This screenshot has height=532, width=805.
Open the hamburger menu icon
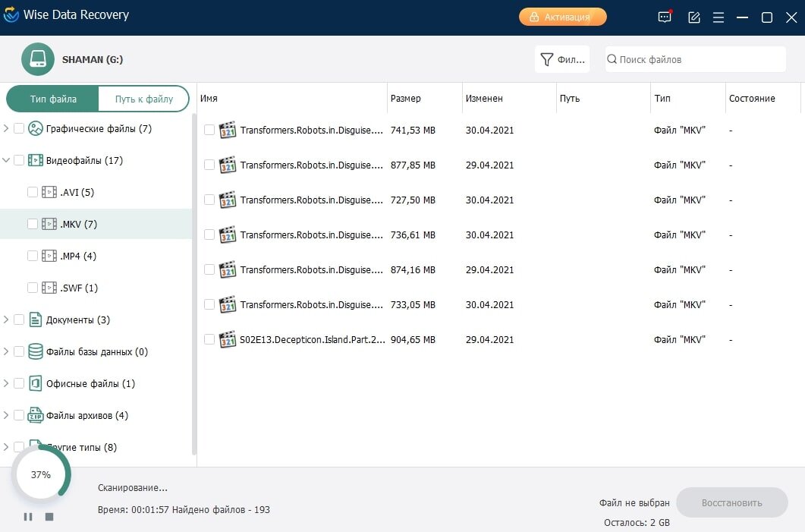pos(719,17)
